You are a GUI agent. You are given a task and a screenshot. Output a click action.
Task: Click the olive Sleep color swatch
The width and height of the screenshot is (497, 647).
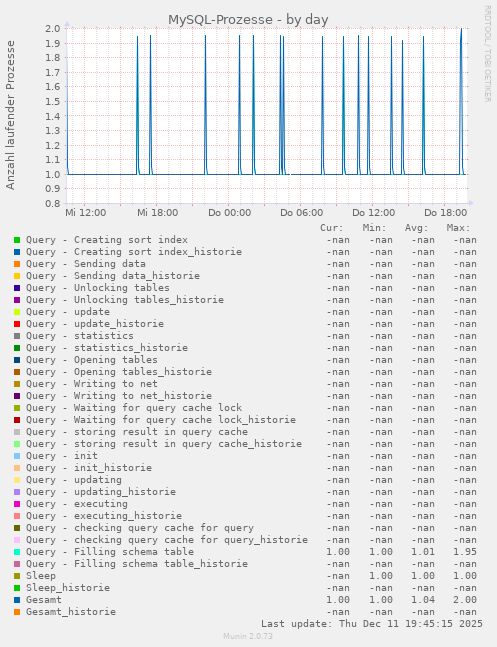pyautogui.click(x=17, y=576)
